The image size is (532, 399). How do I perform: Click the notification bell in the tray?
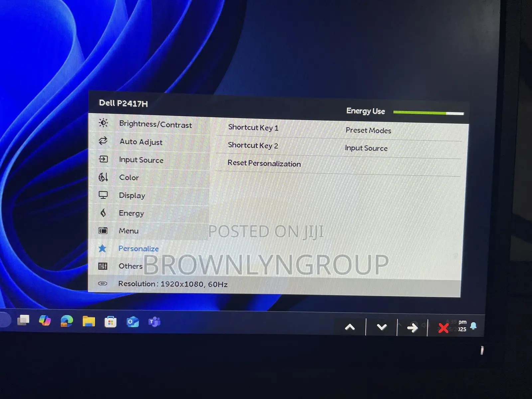pos(473,326)
